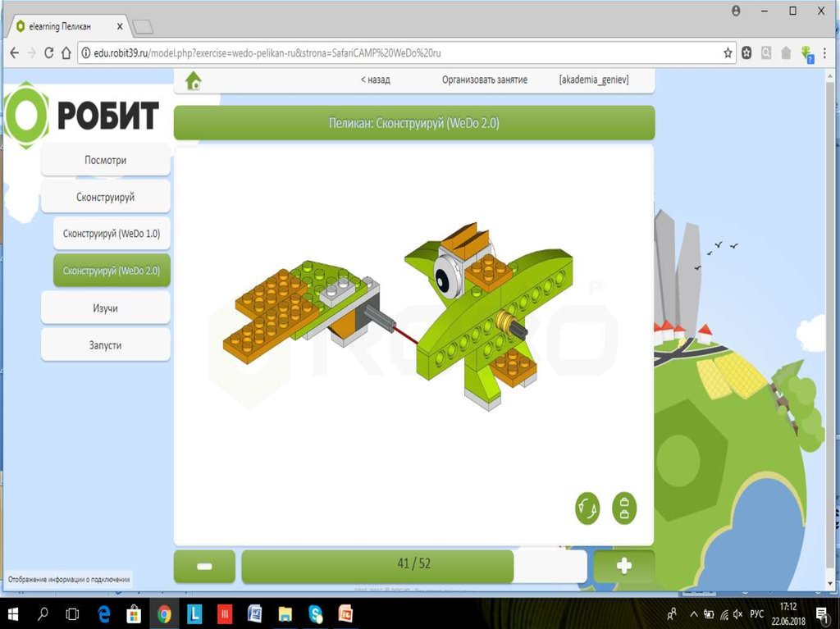Screen dimensions: 840x629
Task: Click the network tray icon
Action: [x=724, y=614]
